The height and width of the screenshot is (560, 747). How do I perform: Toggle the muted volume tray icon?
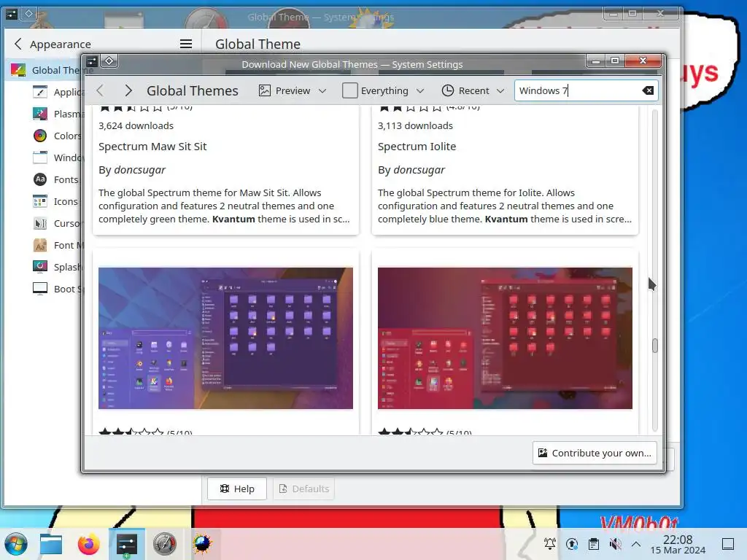click(x=615, y=544)
